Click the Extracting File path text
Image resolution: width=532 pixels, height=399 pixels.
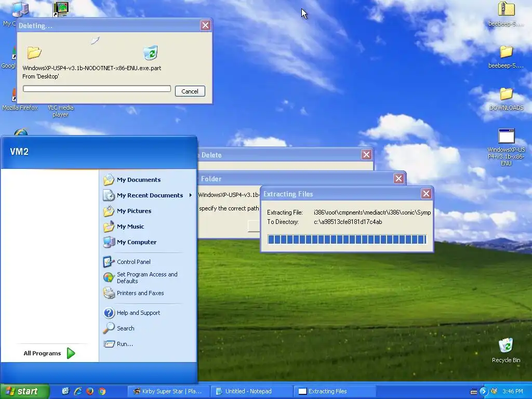pyautogui.click(x=372, y=212)
